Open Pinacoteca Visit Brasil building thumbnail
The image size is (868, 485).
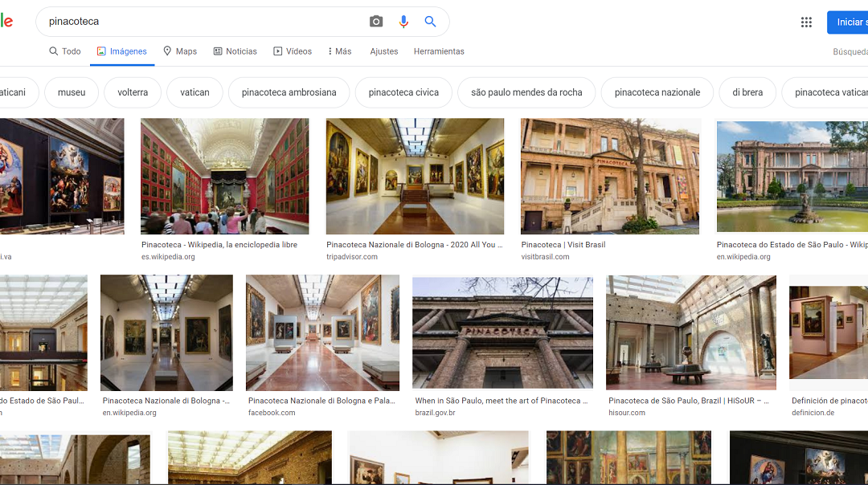pos(610,177)
